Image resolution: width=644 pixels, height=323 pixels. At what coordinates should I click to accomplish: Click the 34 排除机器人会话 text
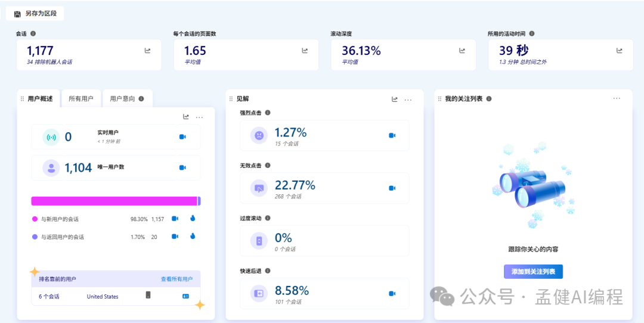(49, 63)
